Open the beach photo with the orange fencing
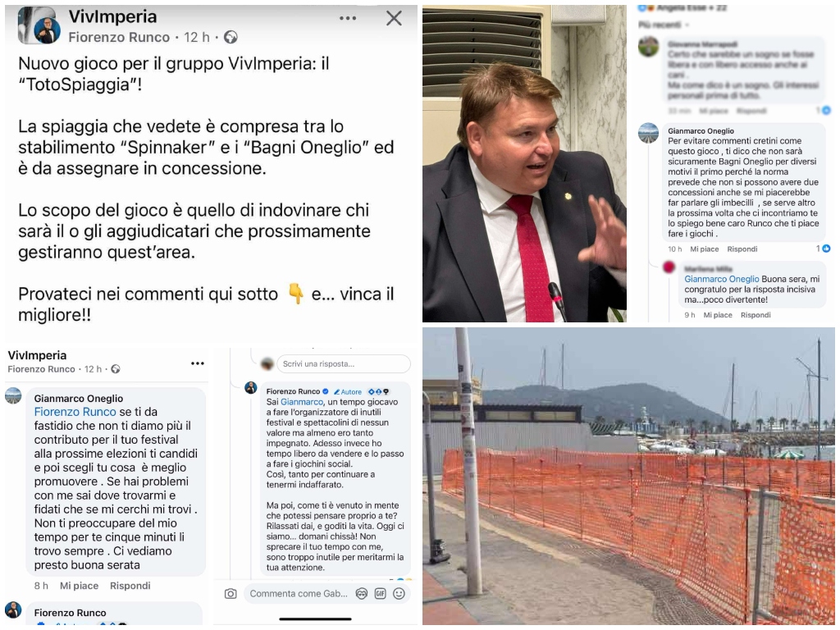This screenshot has height=630, width=840. [x=628, y=476]
